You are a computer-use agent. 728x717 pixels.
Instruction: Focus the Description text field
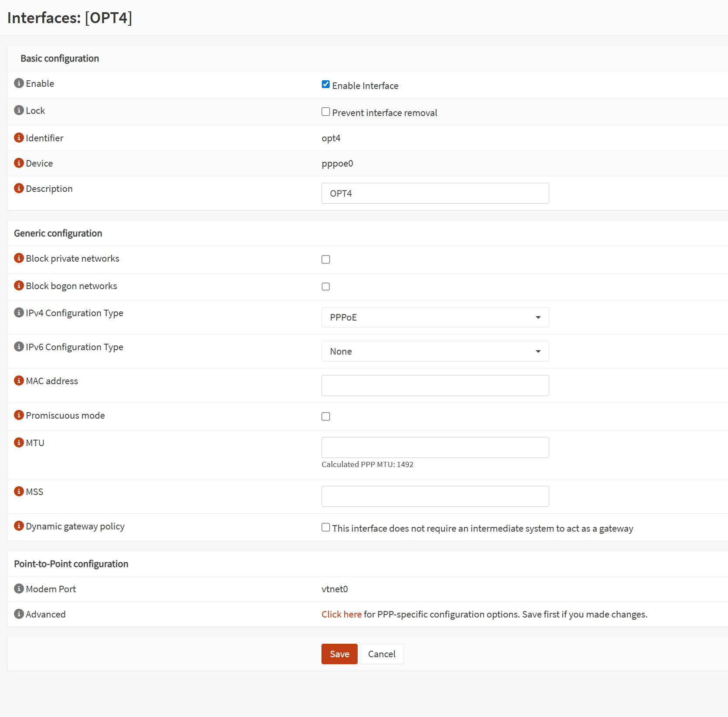435,193
